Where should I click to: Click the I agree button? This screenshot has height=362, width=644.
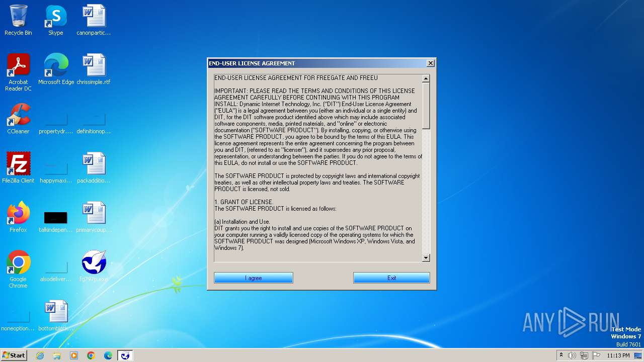[x=254, y=278]
